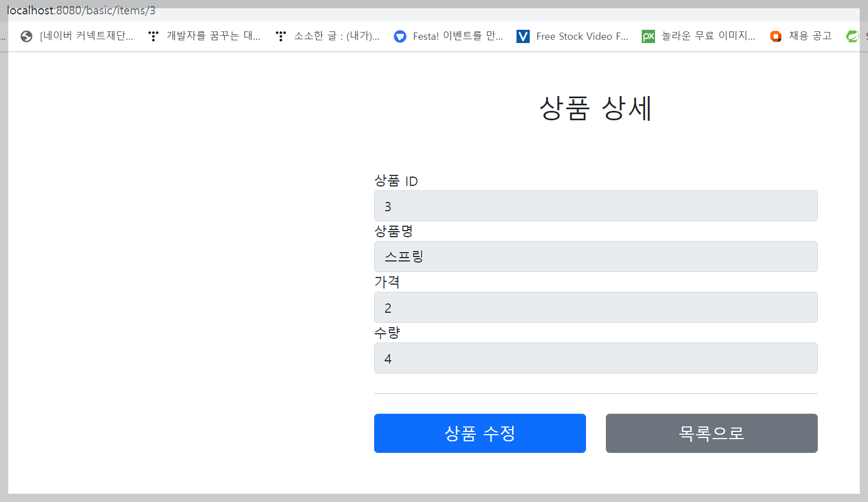
Task: Click the 상품 상세 page heading
Action: tap(596, 108)
